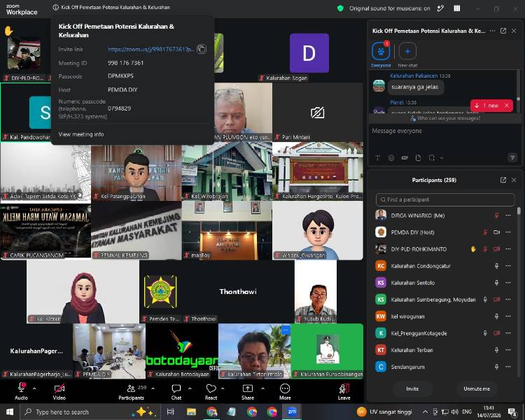The width and height of the screenshot is (525, 420).
Task: Copy the meeting invite link
Action: tap(201, 49)
